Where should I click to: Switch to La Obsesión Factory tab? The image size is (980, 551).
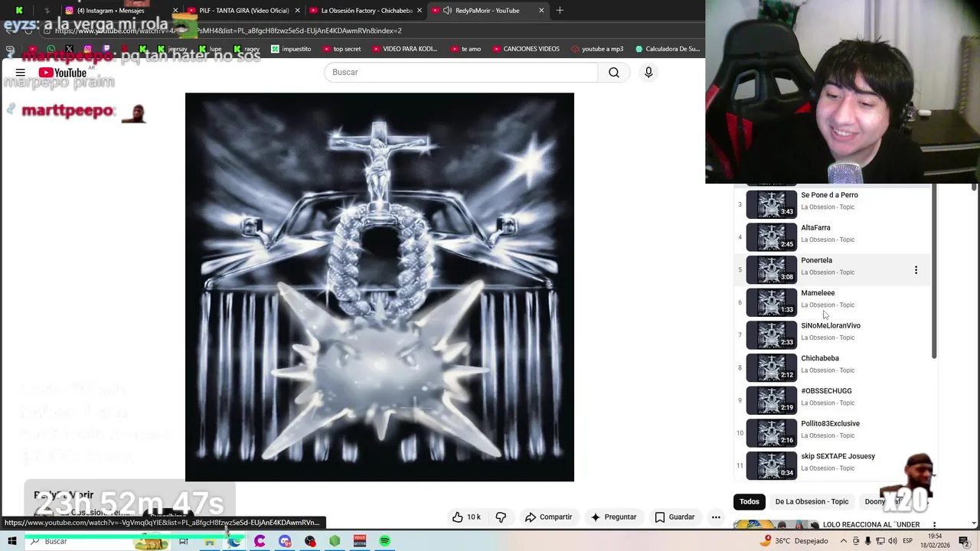coord(366,11)
